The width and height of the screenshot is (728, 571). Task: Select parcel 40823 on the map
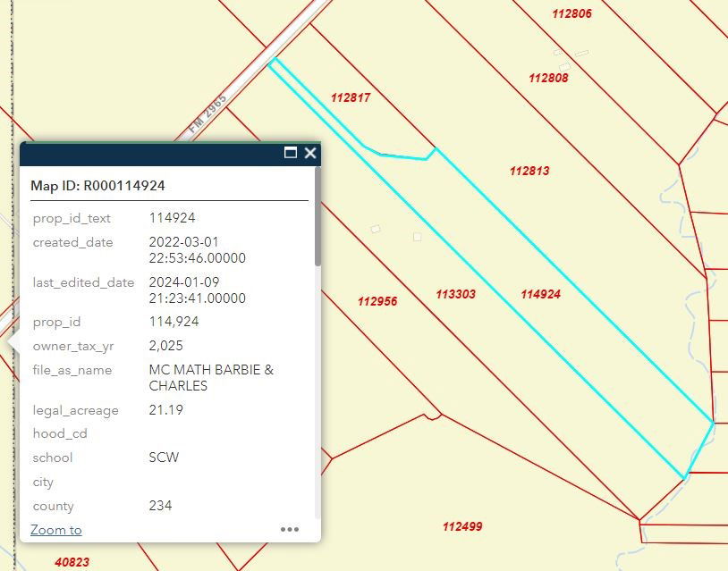(72, 562)
